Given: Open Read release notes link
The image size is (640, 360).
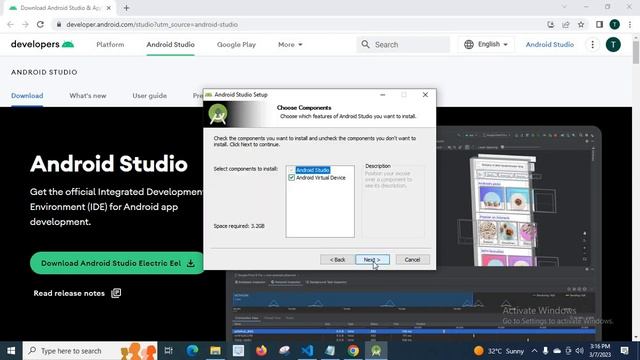Looking at the screenshot, I should (x=77, y=293).
